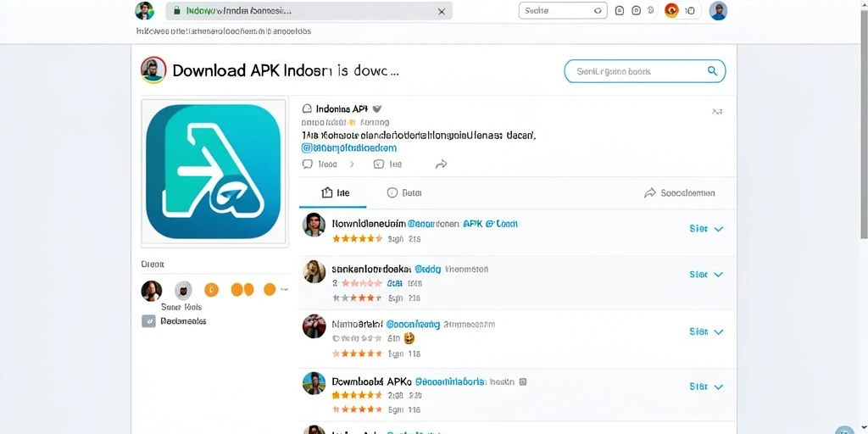Click the blue @ handle link under the app description

coord(348,148)
